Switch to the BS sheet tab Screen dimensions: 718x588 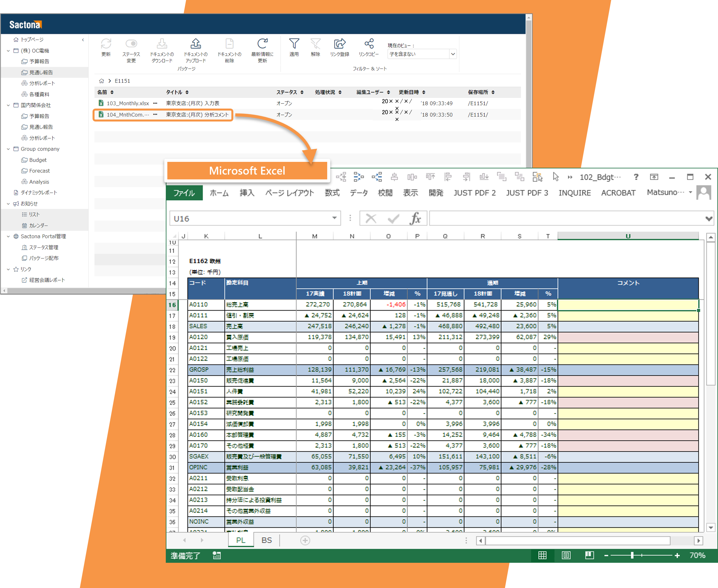pyautogui.click(x=266, y=540)
